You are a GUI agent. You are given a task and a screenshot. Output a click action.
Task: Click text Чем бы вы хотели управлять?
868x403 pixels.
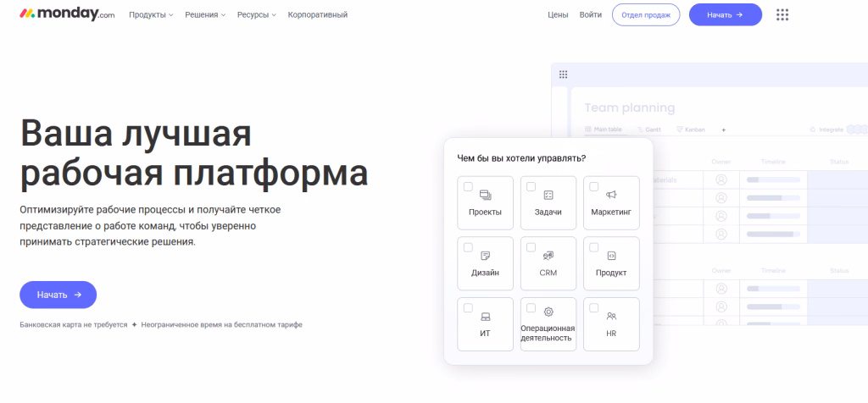(x=521, y=158)
